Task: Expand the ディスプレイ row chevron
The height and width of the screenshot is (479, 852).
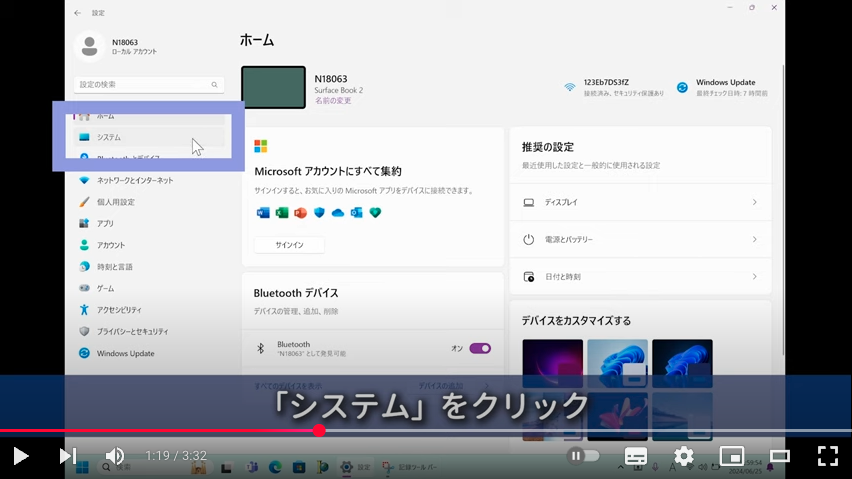Action: (x=755, y=202)
